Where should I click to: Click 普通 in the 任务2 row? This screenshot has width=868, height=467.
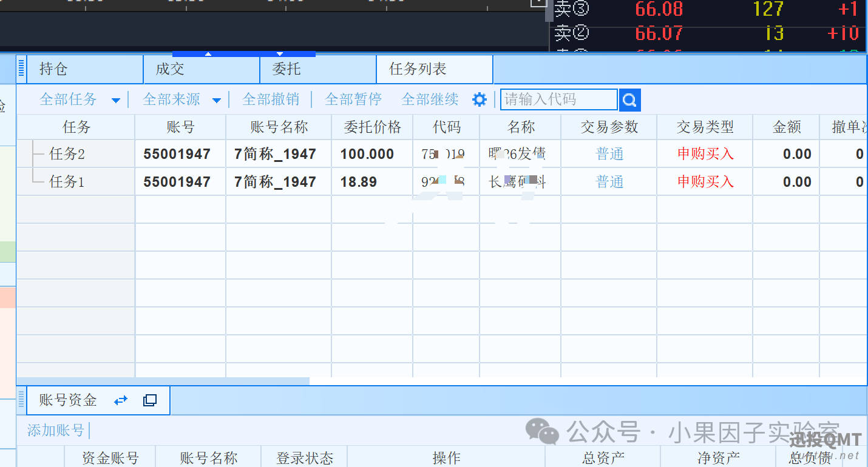(x=609, y=154)
